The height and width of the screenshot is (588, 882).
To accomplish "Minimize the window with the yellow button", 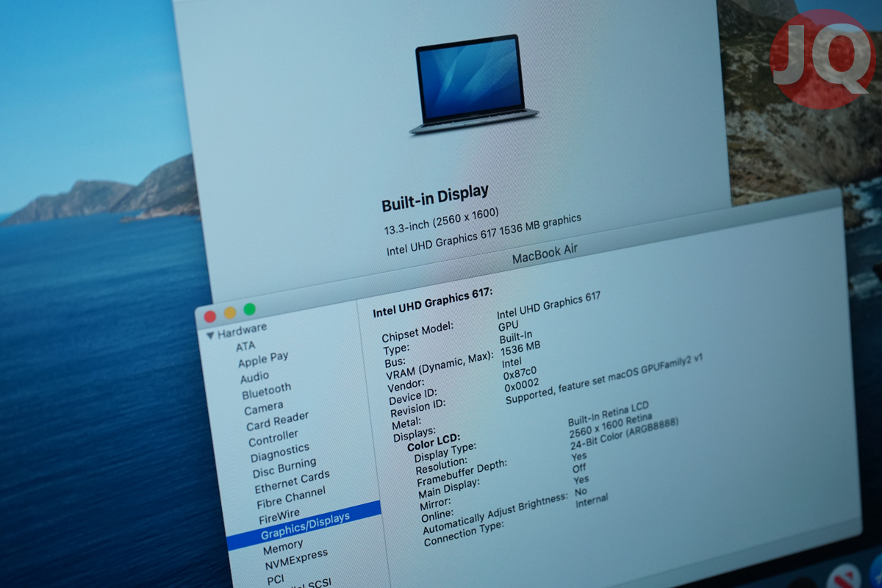I will [230, 312].
